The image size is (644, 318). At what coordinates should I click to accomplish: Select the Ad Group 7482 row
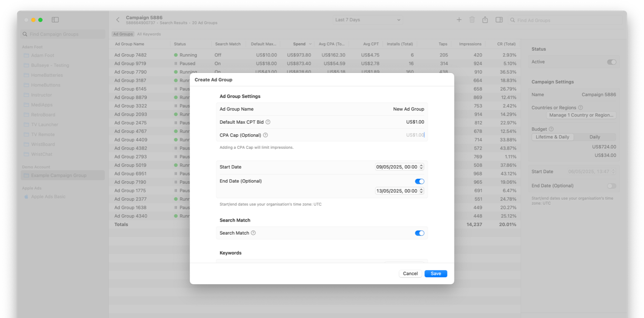[315, 55]
